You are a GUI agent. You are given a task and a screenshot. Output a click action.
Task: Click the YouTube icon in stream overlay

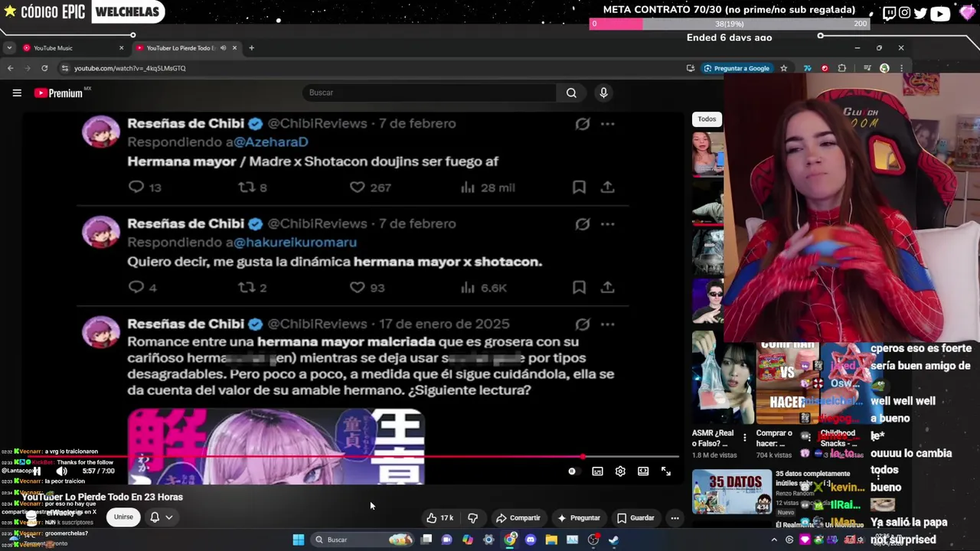tap(940, 13)
